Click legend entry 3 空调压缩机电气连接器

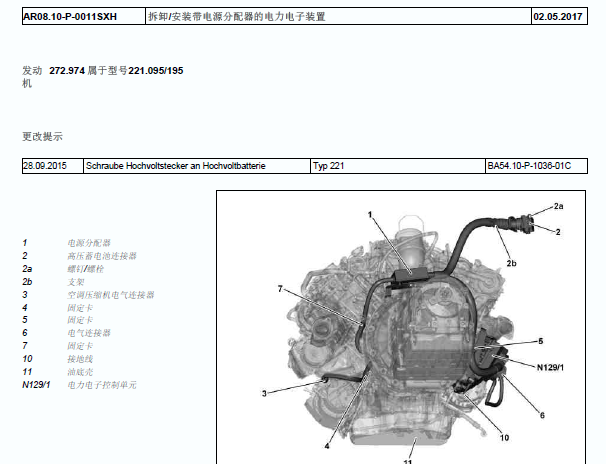pyautogui.click(x=88, y=295)
